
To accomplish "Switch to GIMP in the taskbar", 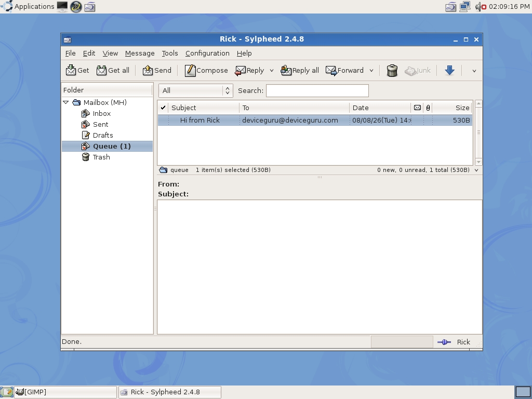I will pos(65,392).
